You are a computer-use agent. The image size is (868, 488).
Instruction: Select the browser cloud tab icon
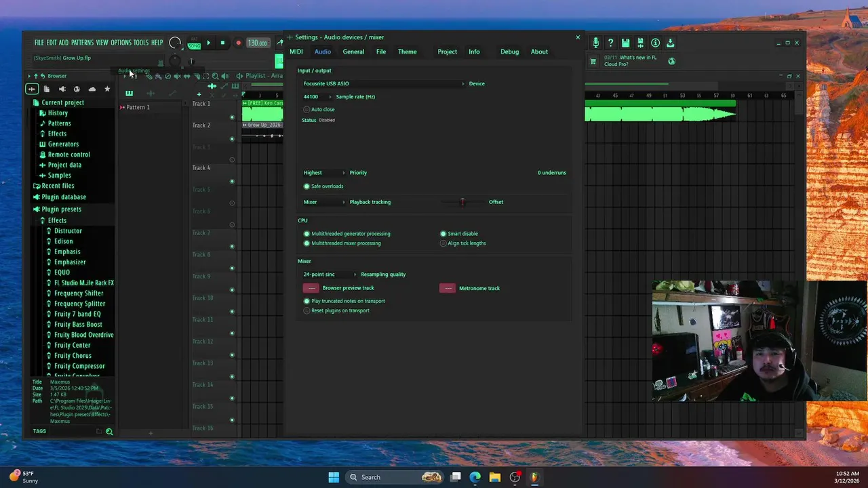pos(92,89)
